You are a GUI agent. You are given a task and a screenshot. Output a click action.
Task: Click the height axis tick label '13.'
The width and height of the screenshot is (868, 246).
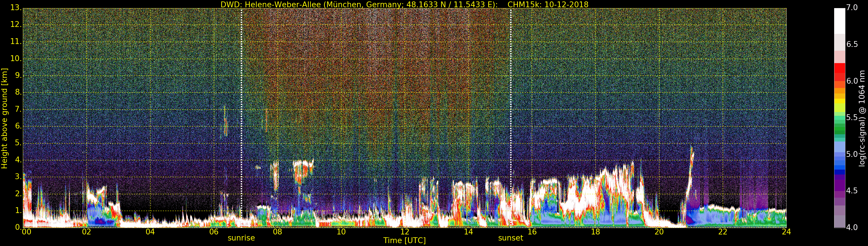(16, 8)
